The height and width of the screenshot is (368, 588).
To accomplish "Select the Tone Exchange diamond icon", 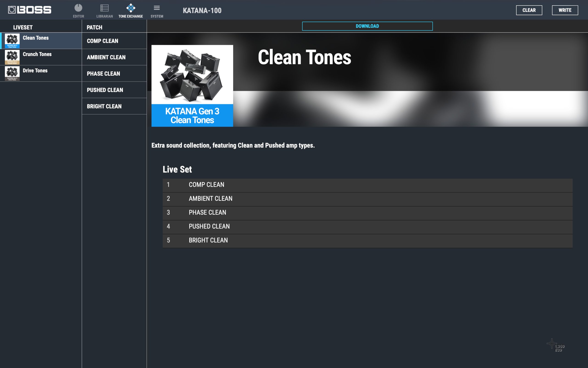I will coord(131,8).
